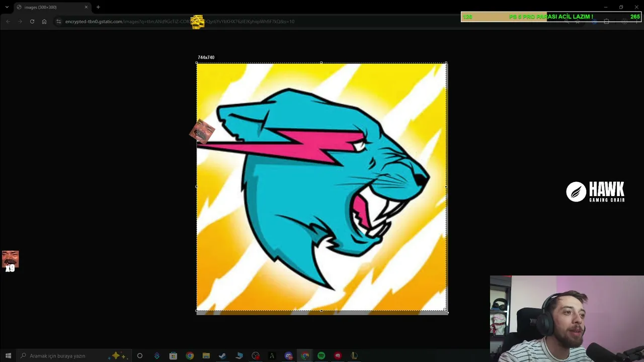Open the Chrome icon next to Microsoft Store
Viewport: 644px width, 362px height.
click(190, 356)
